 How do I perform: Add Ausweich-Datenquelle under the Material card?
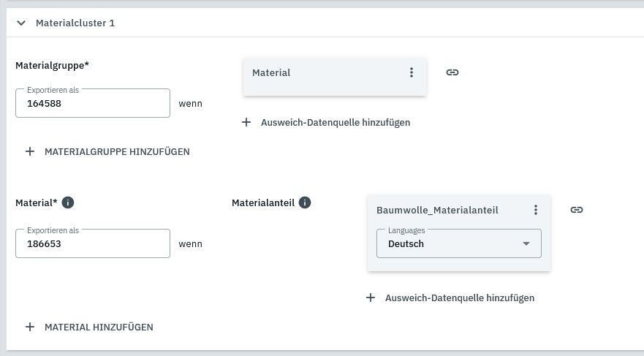[326, 122]
